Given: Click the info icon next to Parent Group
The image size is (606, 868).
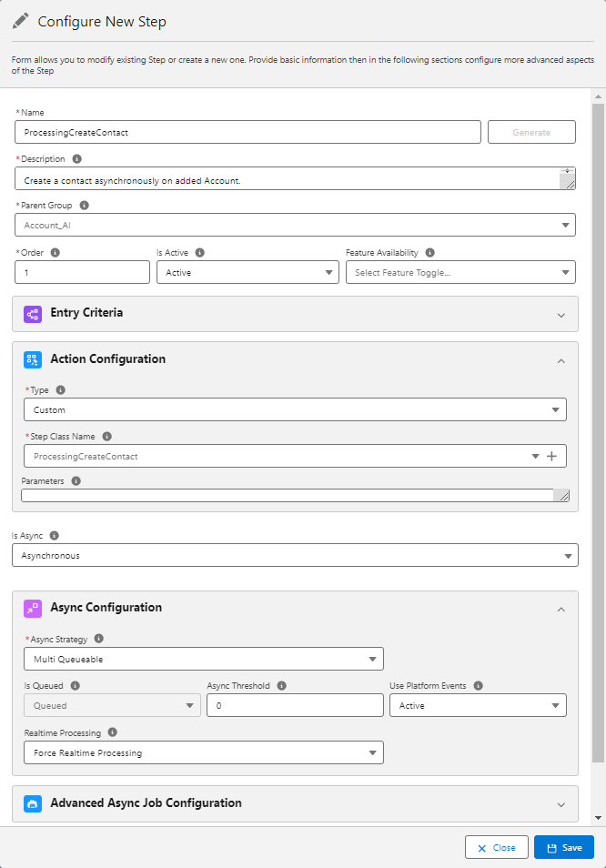Looking at the screenshot, I should click(x=84, y=206).
